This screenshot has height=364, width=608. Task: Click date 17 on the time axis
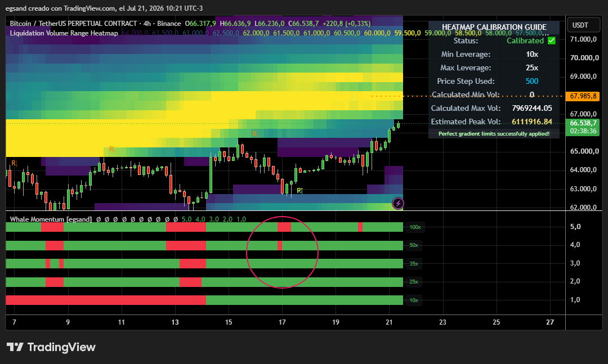coord(282,322)
